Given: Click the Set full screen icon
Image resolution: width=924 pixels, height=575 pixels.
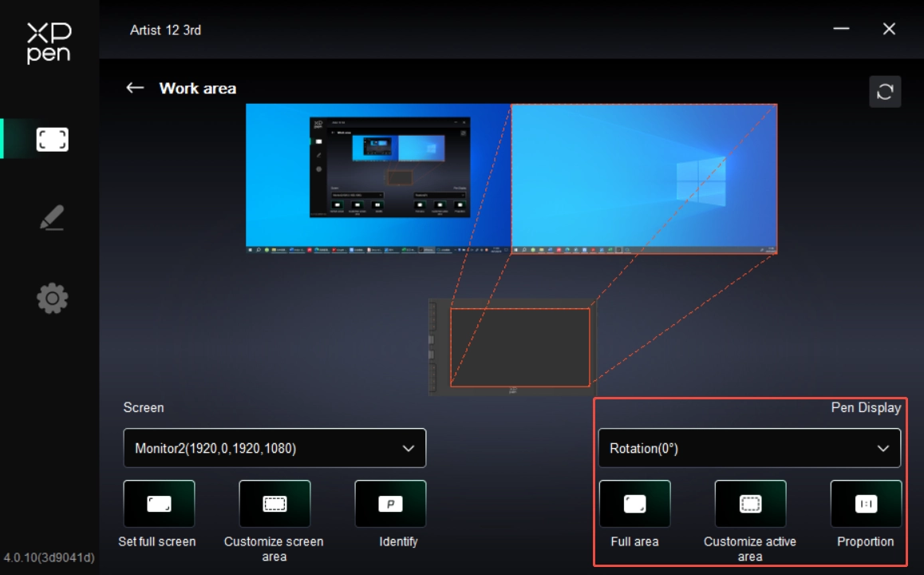Looking at the screenshot, I should [159, 504].
